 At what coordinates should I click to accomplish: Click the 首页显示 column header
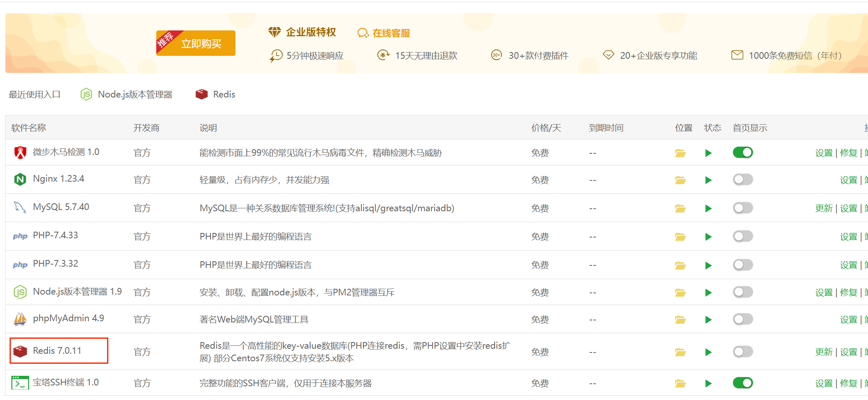[x=750, y=128]
